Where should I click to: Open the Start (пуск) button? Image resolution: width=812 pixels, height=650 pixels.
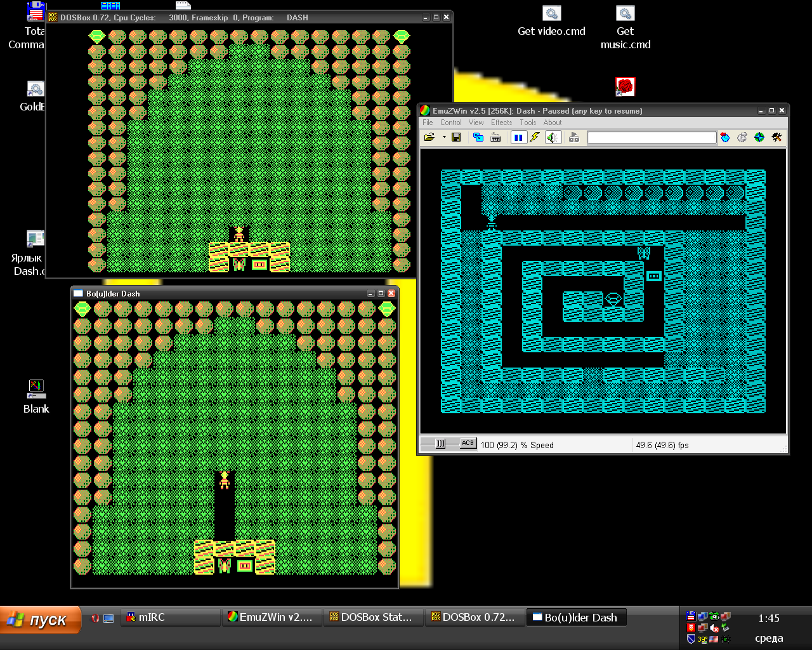41,620
